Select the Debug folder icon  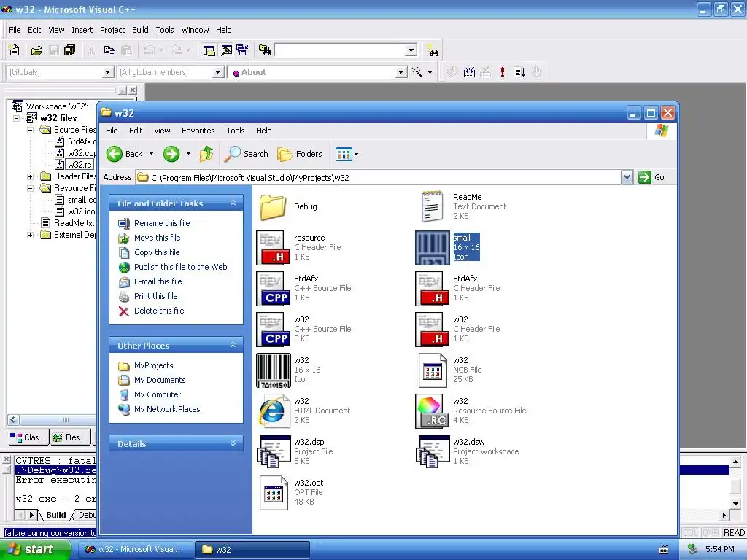tap(273, 207)
